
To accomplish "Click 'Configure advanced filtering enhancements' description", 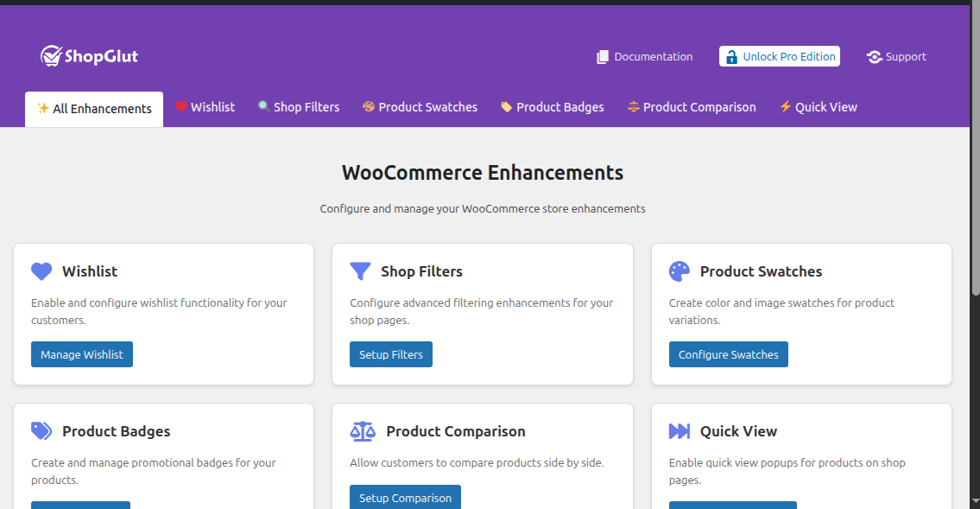I will point(481,311).
